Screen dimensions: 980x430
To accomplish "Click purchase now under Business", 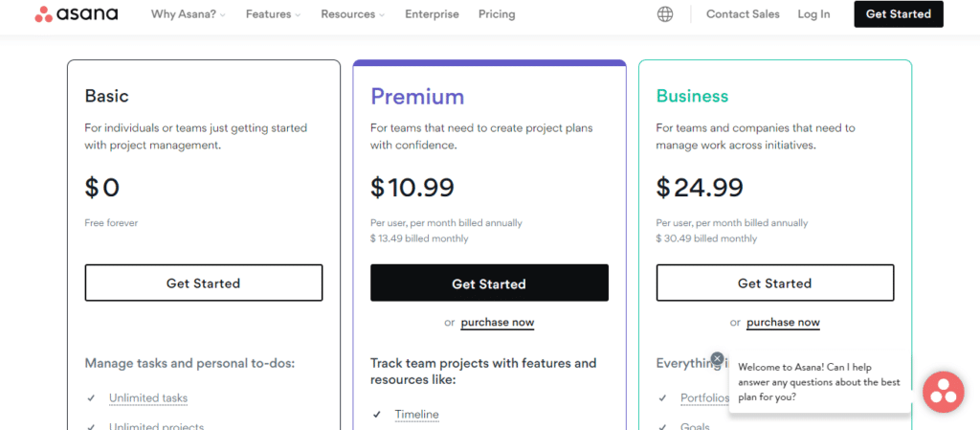I will 783,323.
